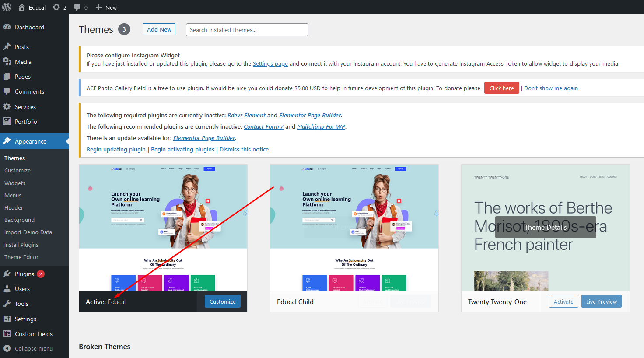The height and width of the screenshot is (358, 644).
Task: Open the updates icon showing 2
Action: click(x=56, y=7)
